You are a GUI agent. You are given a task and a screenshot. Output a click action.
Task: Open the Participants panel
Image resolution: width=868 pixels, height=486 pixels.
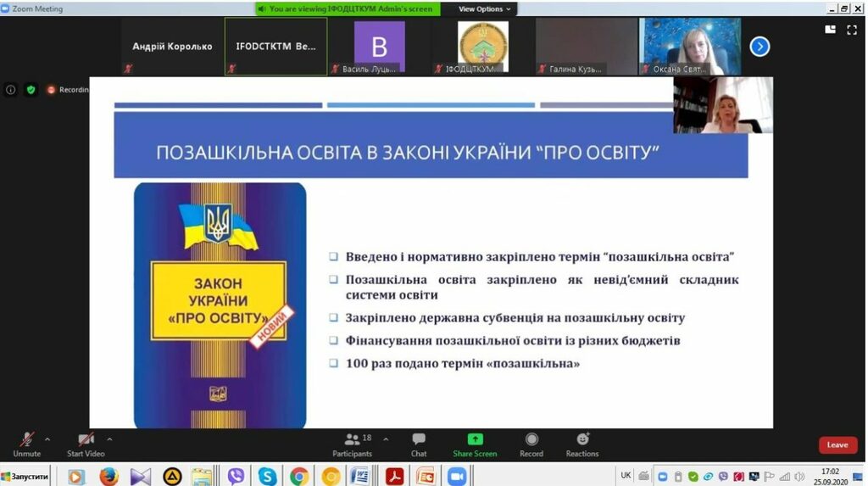point(352,440)
